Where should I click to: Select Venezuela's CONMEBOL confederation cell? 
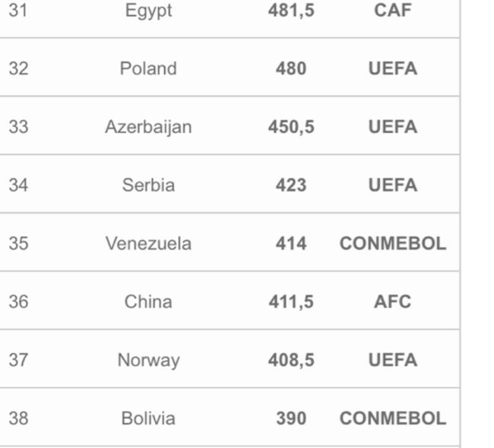coord(393,243)
